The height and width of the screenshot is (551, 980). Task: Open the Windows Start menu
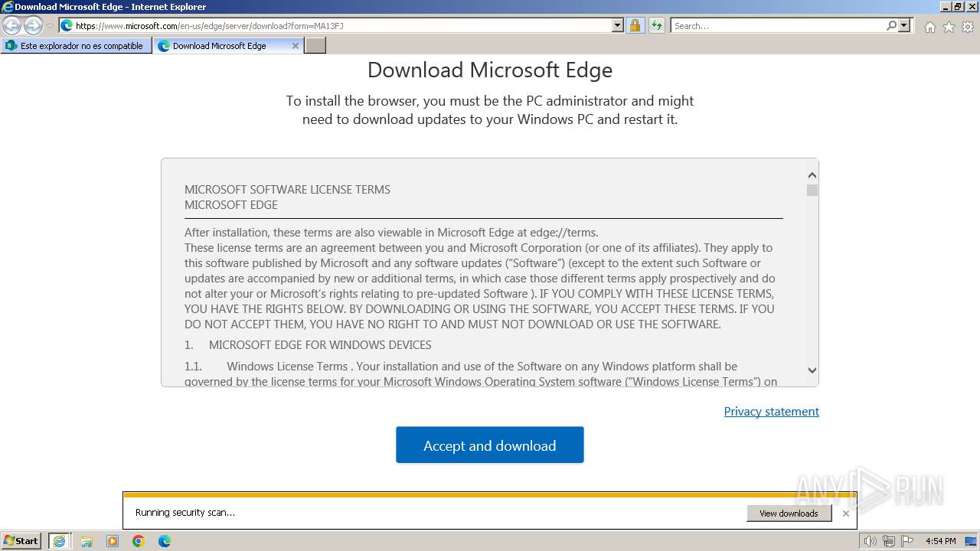[21, 540]
